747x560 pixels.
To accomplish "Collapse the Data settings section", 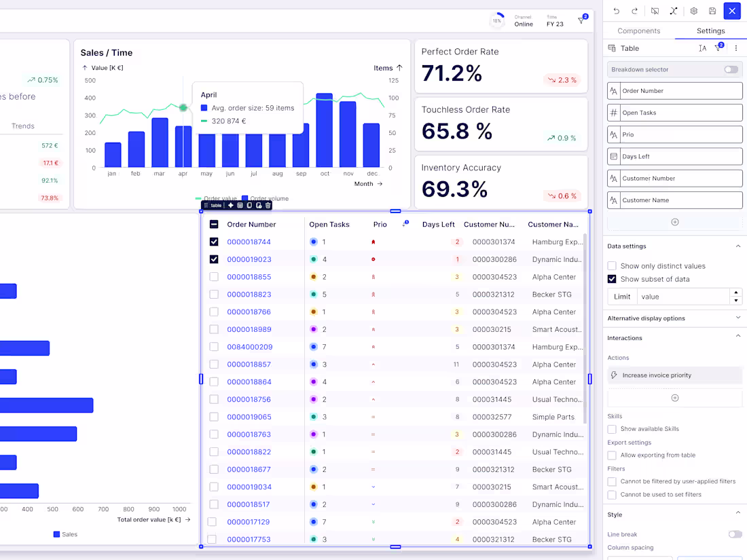I will click(x=738, y=246).
